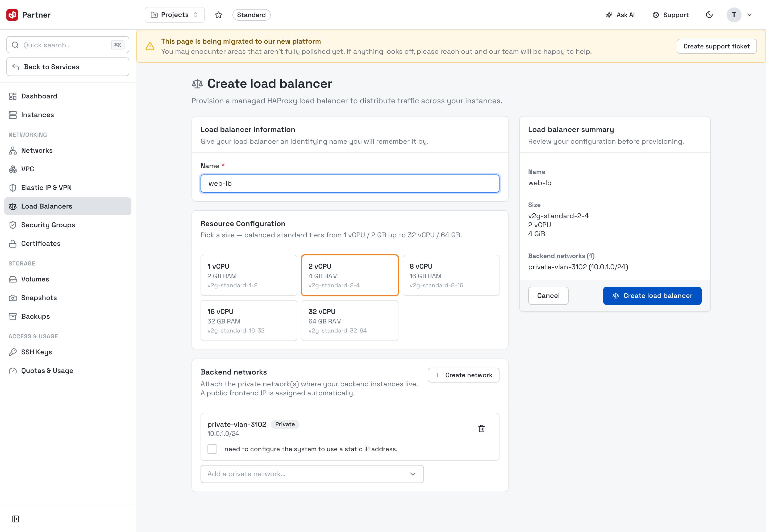Favorite the project with the star icon
The height and width of the screenshot is (532, 766).
pos(219,15)
